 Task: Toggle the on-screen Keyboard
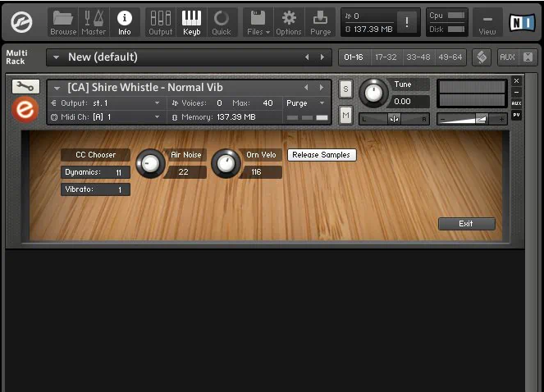191,22
